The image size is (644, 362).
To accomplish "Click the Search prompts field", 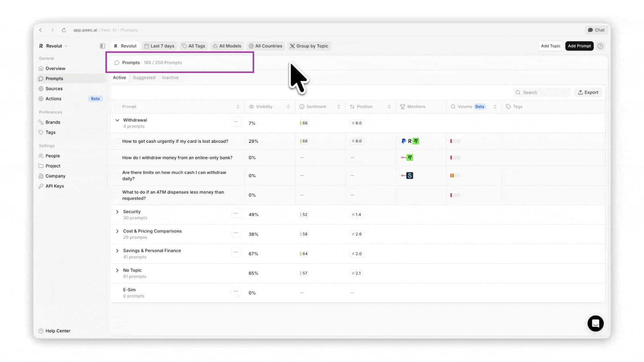I will (x=542, y=93).
